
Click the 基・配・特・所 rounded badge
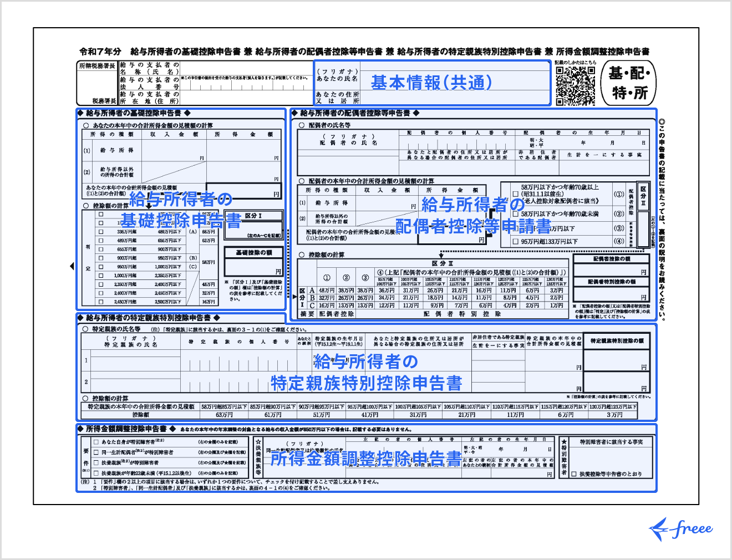[x=629, y=83]
